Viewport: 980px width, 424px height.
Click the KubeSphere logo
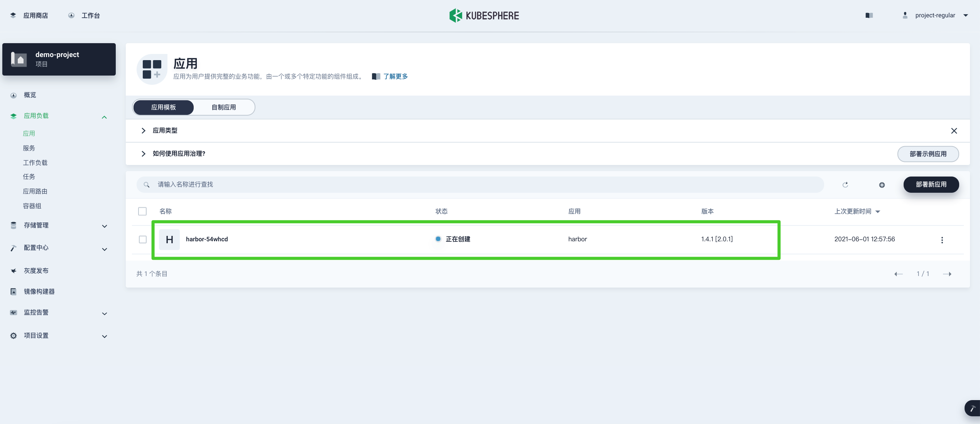pos(483,15)
